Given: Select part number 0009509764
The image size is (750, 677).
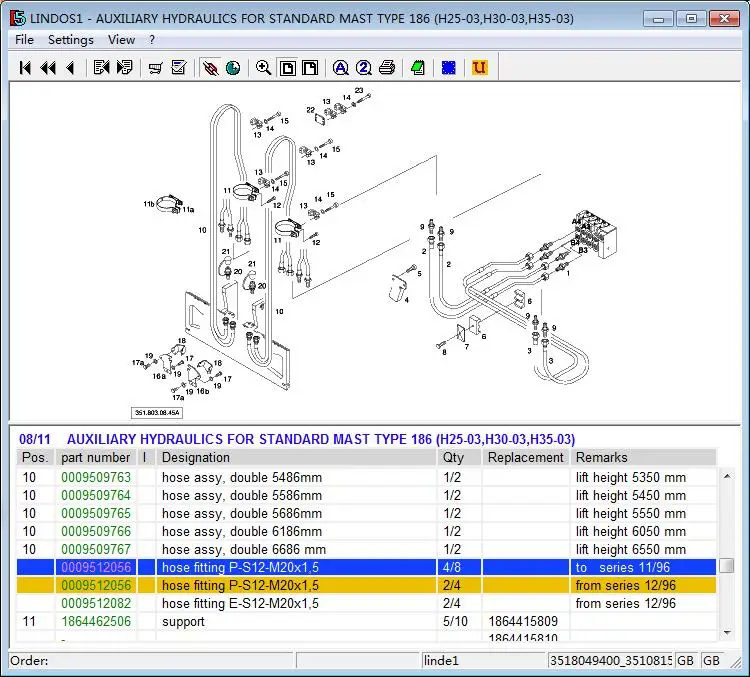Looking at the screenshot, I should (96, 496).
